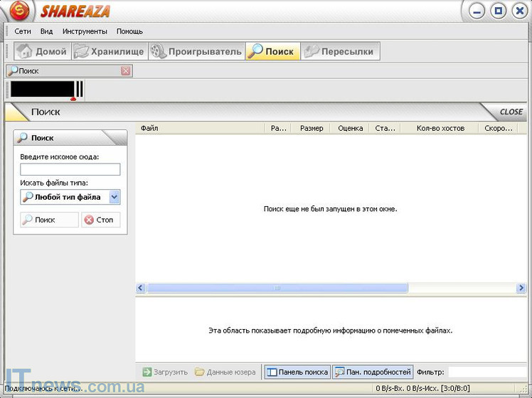Viewport: 532px width, 398px height.
Task: Open the Помощь help menu
Action: (x=129, y=31)
